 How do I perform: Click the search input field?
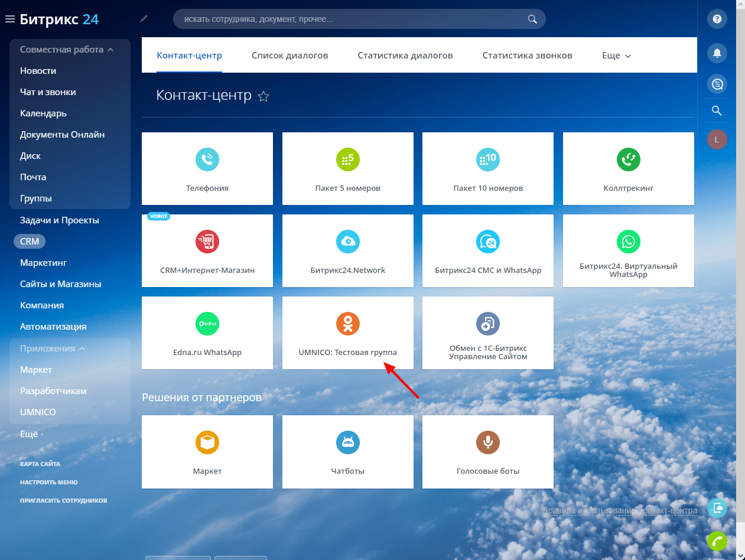click(x=352, y=19)
